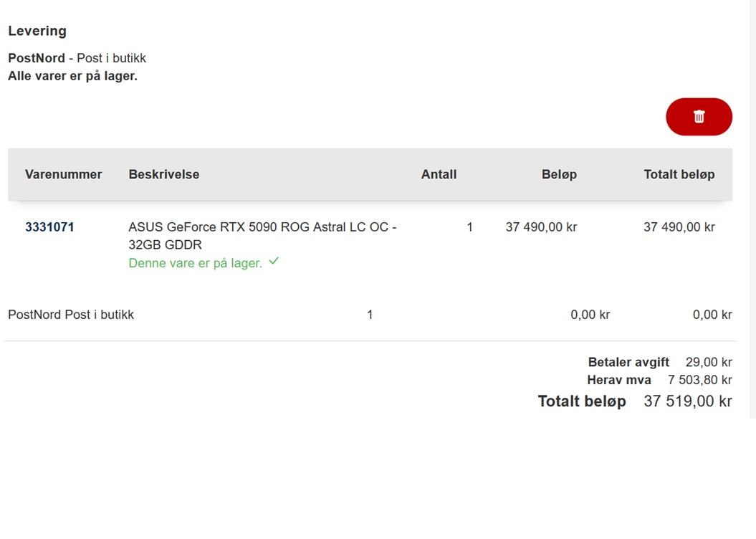Click the fee amount 29,00 kr
Screen dimensions: 756x539
(x=709, y=363)
